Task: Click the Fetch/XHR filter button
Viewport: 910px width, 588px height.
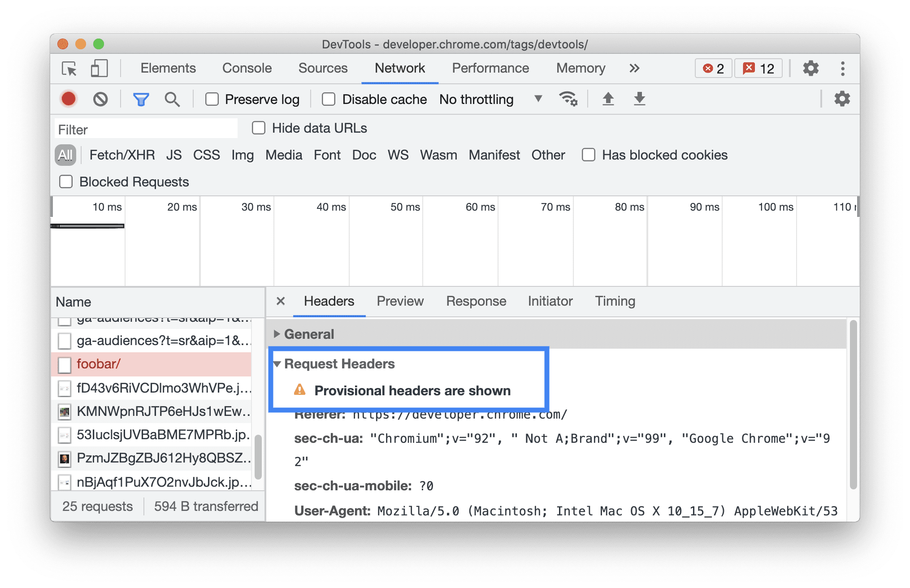Action: coord(121,155)
